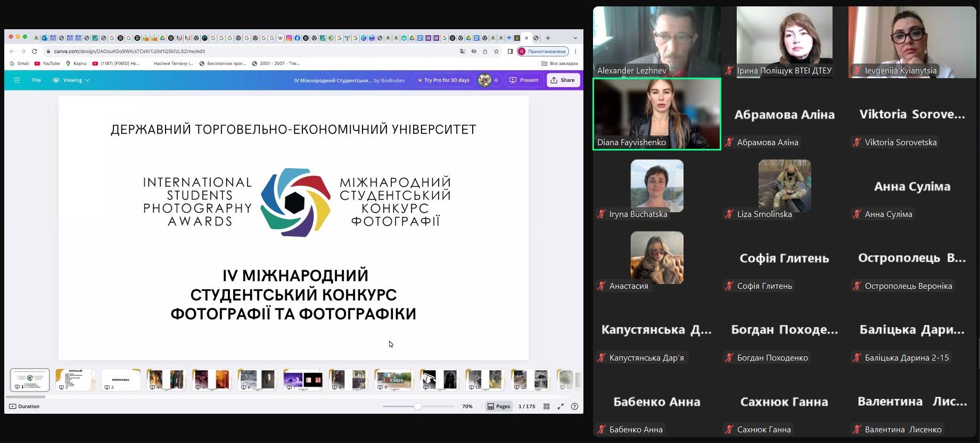The image size is (980, 443).
Task: Open the Share dialog
Action: pos(563,80)
